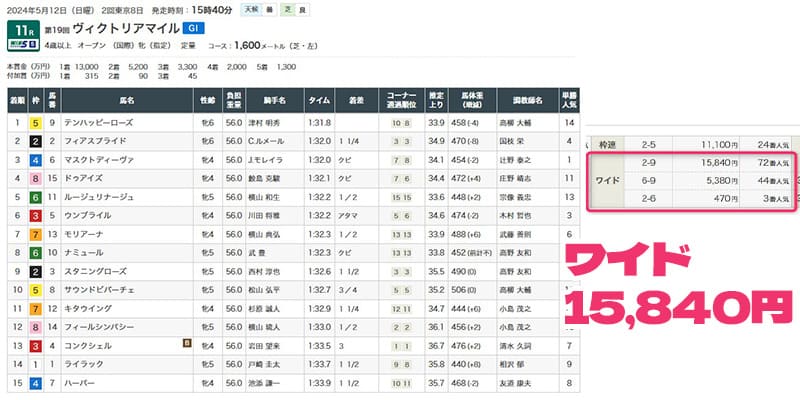
Task: Click the pink frame 8 badge for ドゥアイズ
Action: (x=35, y=179)
